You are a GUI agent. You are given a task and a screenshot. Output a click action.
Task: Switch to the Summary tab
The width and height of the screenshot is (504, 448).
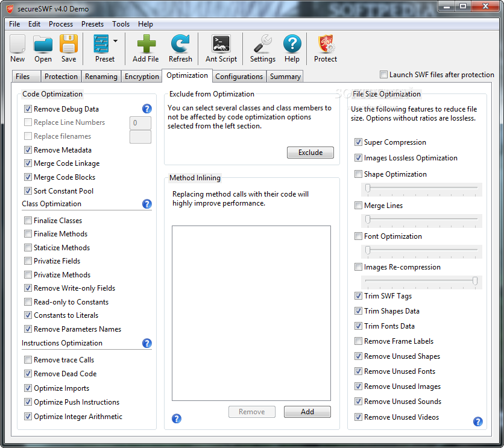tap(285, 77)
